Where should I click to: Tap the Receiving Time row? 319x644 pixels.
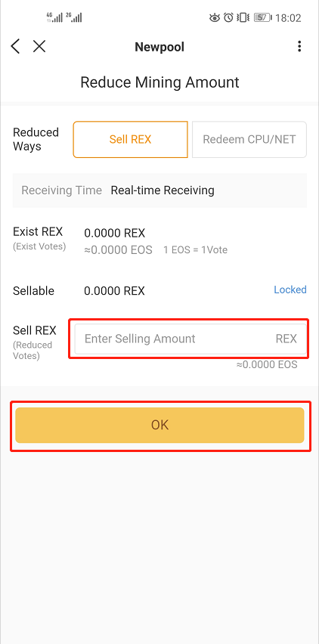click(x=159, y=190)
